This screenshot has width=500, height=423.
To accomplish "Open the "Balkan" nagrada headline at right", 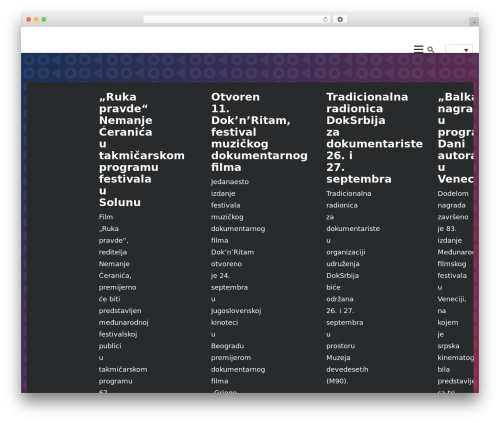I will [455, 138].
